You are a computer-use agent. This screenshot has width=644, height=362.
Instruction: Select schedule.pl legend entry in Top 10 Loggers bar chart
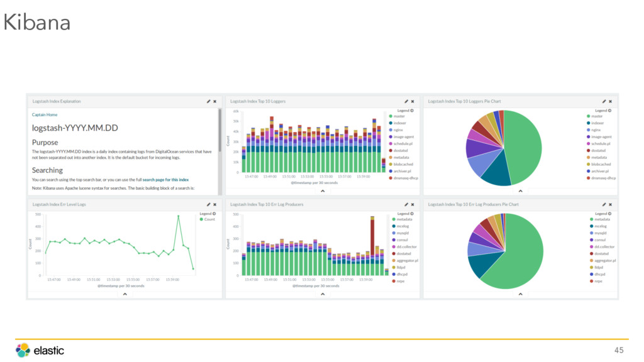tap(401, 144)
